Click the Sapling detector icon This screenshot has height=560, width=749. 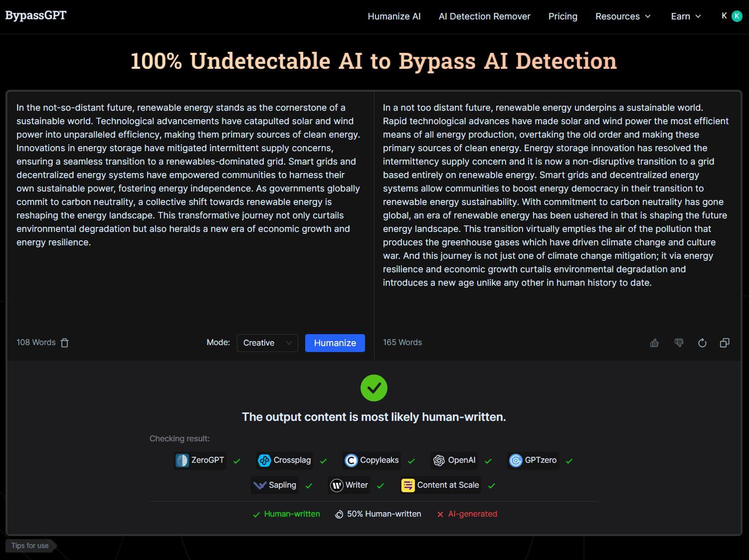259,485
